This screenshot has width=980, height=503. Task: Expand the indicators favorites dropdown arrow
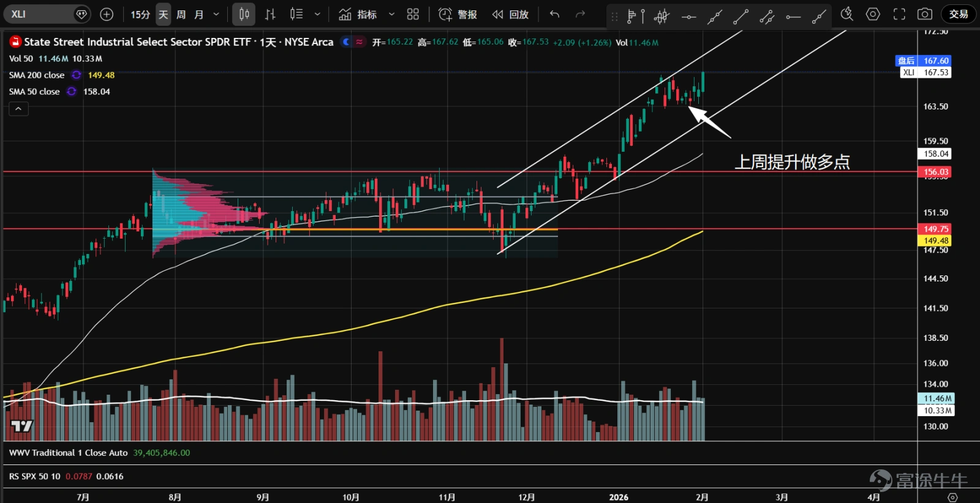click(392, 14)
